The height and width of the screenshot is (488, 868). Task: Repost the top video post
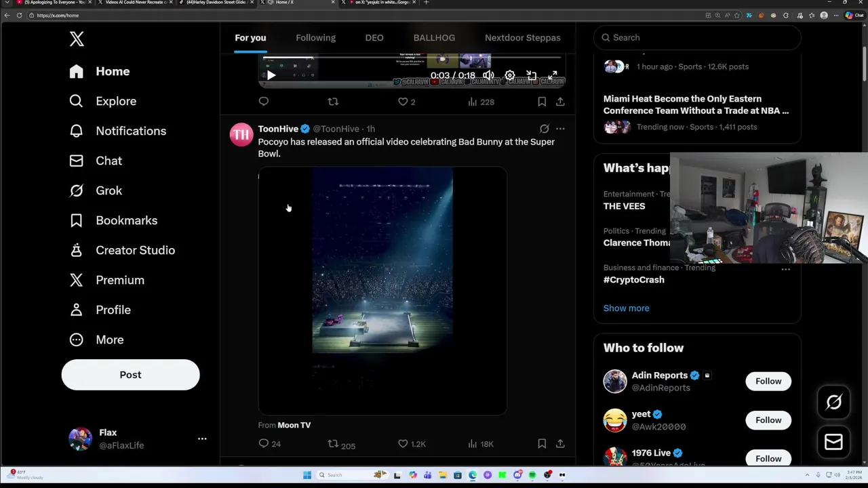pos(333,102)
